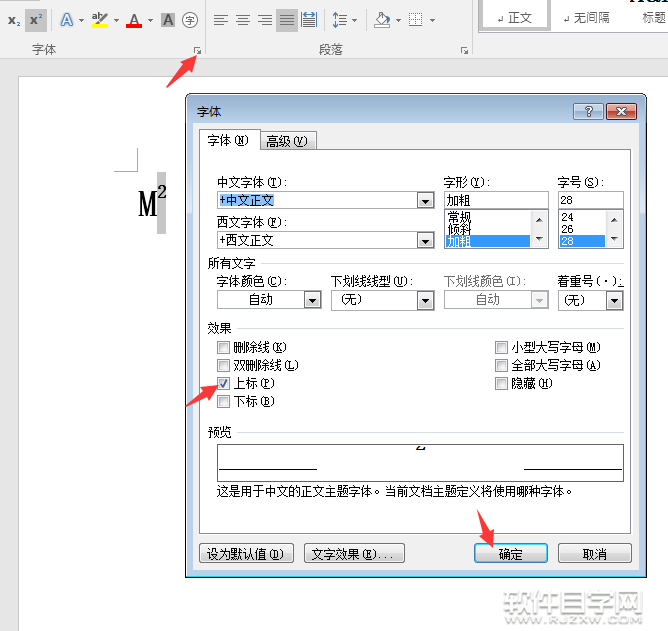
Task: Apply paragraph shading fill
Action: [x=382, y=20]
